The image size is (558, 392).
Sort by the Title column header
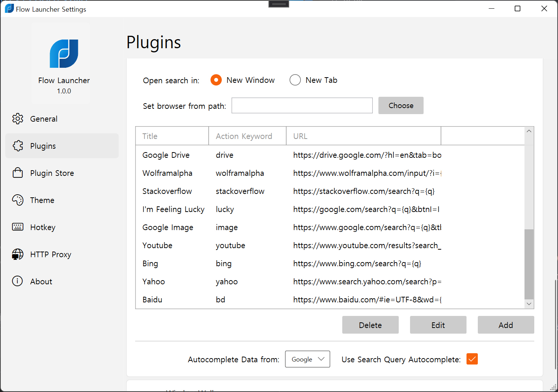pyautogui.click(x=172, y=136)
